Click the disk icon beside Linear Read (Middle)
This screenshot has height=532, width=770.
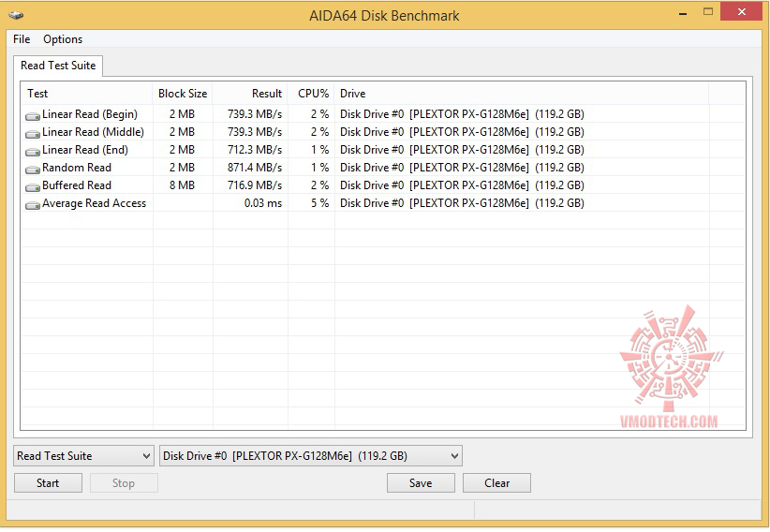[x=33, y=134]
